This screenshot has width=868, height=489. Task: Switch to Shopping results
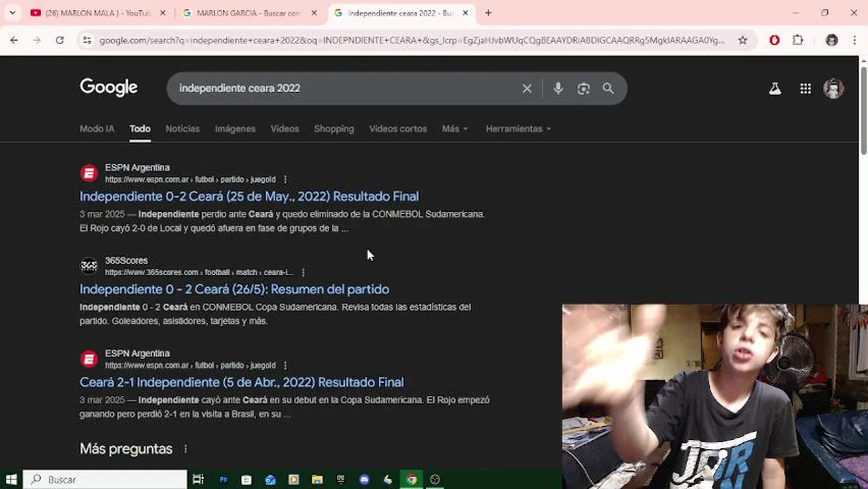point(333,128)
